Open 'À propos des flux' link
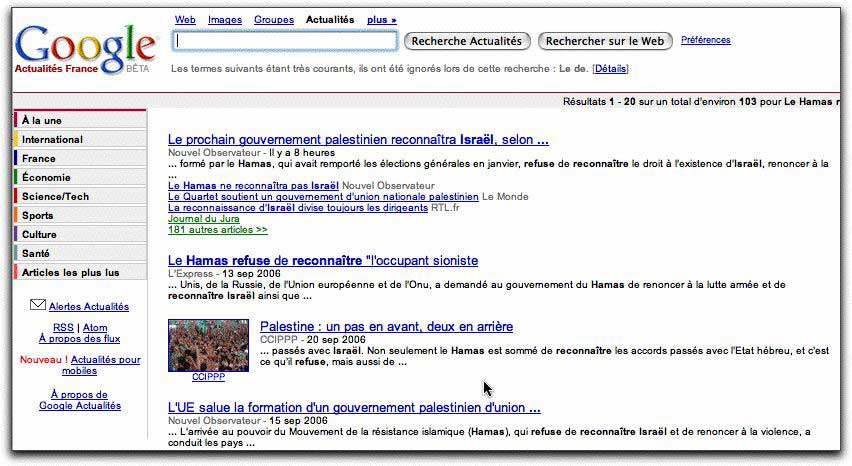The image size is (852, 466). point(79,338)
